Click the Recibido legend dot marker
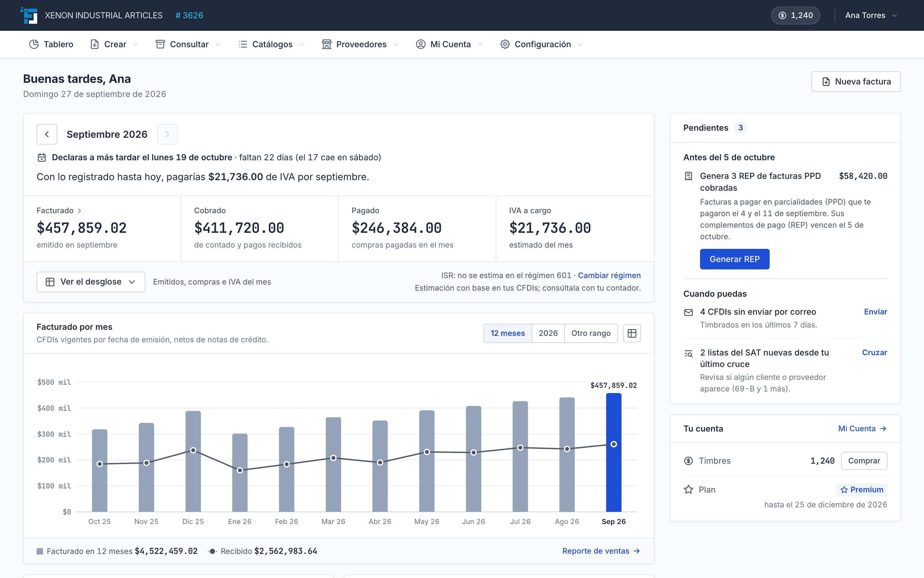This screenshot has height=578, width=924. tap(212, 551)
